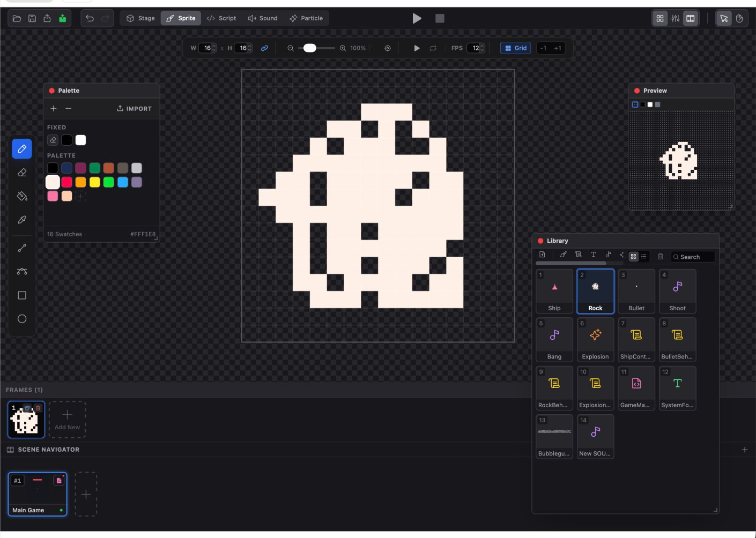
Task: Select the Line tool
Action: 22,248
